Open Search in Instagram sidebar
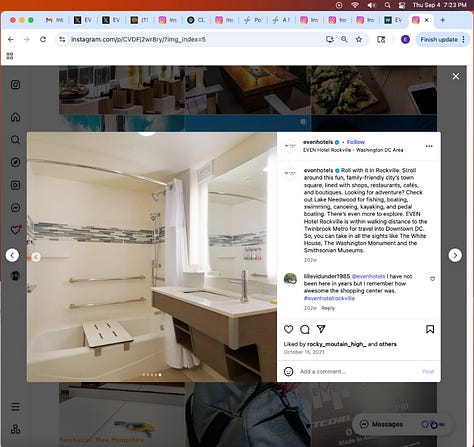 [15, 140]
